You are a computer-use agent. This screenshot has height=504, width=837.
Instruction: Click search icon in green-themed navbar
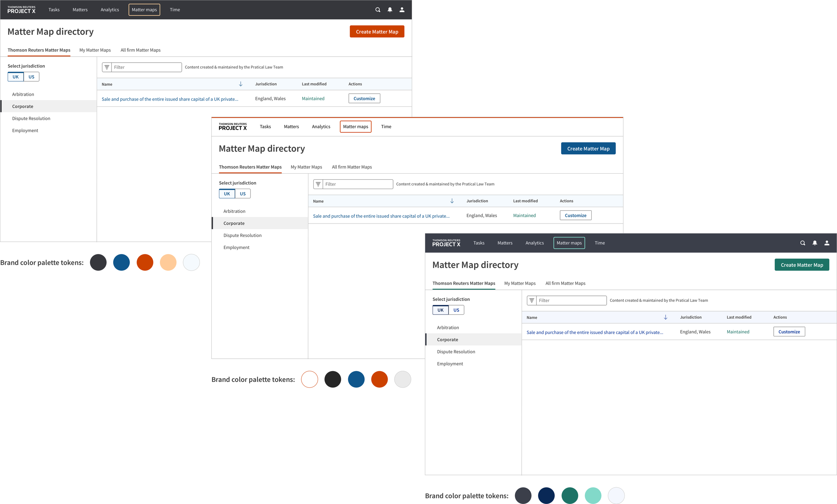pyautogui.click(x=803, y=243)
